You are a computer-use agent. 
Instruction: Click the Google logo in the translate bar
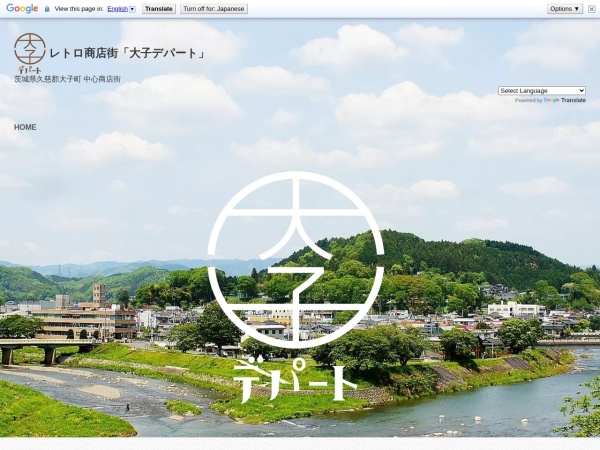(x=22, y=8)
